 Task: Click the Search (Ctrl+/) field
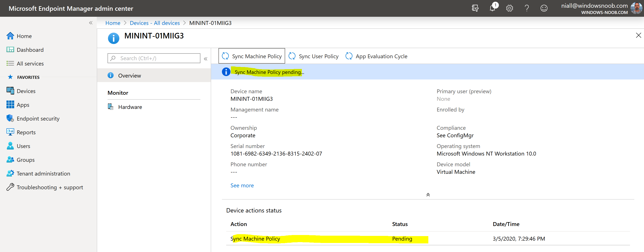(x=154, y=58)
